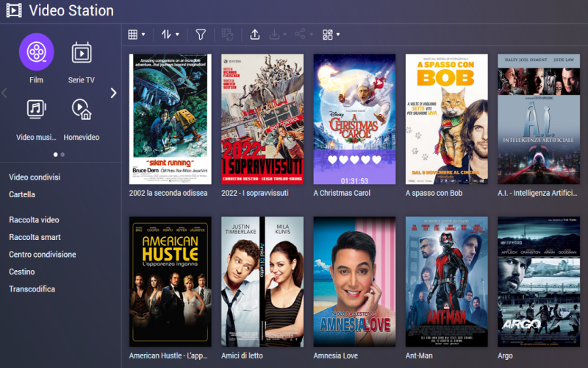The image size is (588, 368).
Task: Open the Film category icon
Action: point(36,52)
